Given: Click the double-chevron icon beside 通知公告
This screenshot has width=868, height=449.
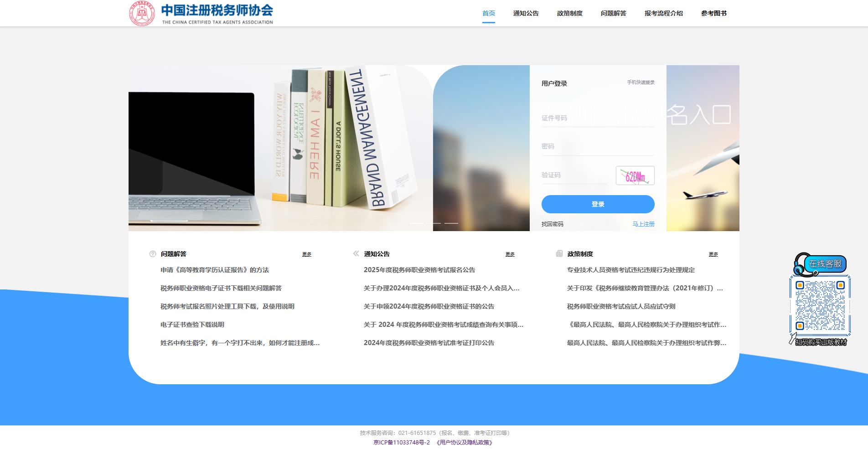Looking at the screenshot, I should pyautogui.click(x=356, y=253).
